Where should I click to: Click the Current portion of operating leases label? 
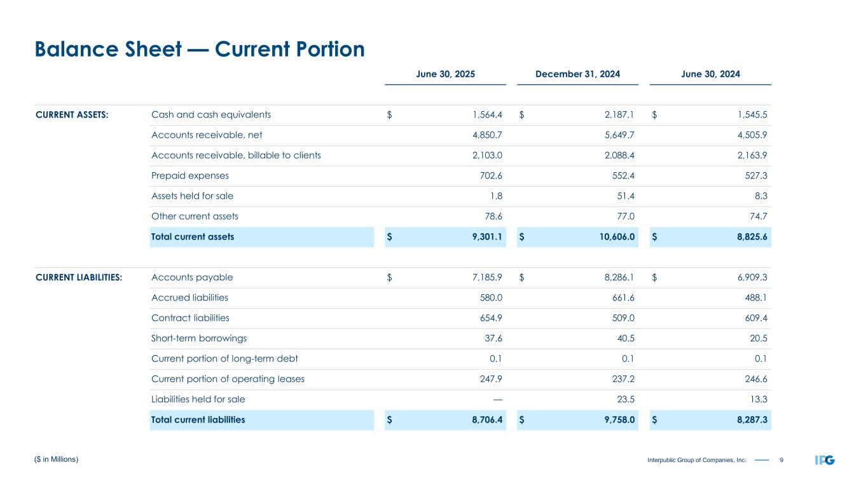pos(228,379)
